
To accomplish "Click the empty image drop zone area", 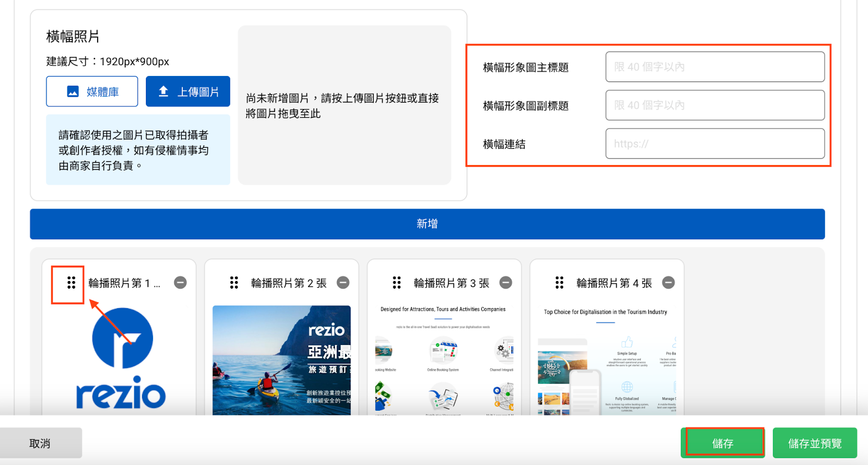I will (344, 105).
